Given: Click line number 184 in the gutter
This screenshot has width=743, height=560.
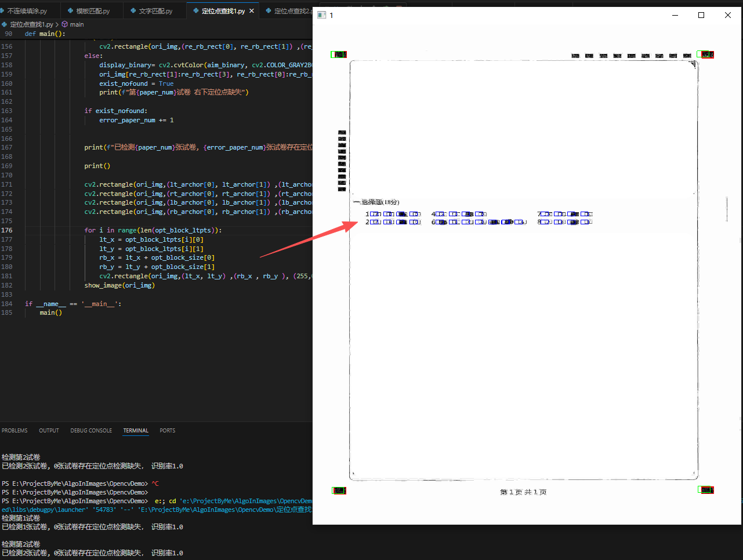Looking at the screenshot, I should click(7, 304).
